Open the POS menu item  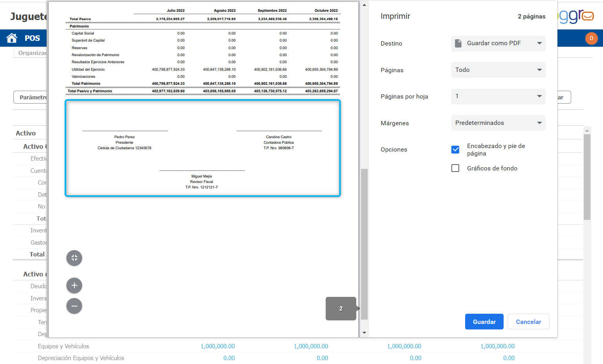point(32,38)
